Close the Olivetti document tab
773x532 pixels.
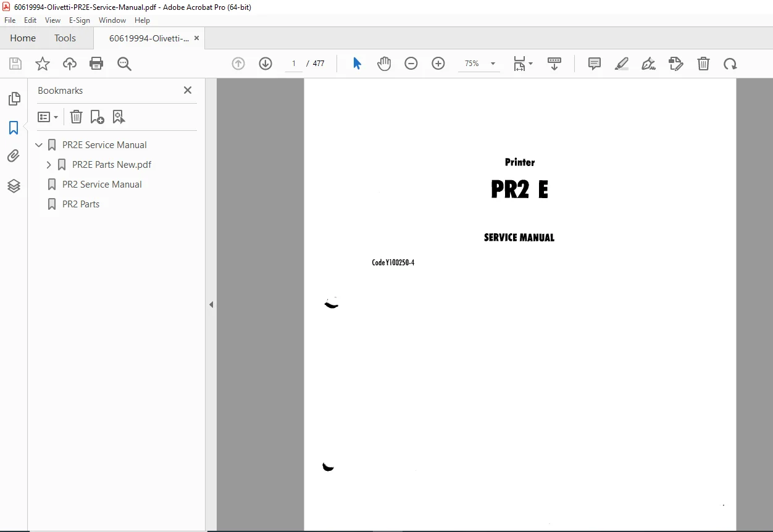tap(196, 38)
